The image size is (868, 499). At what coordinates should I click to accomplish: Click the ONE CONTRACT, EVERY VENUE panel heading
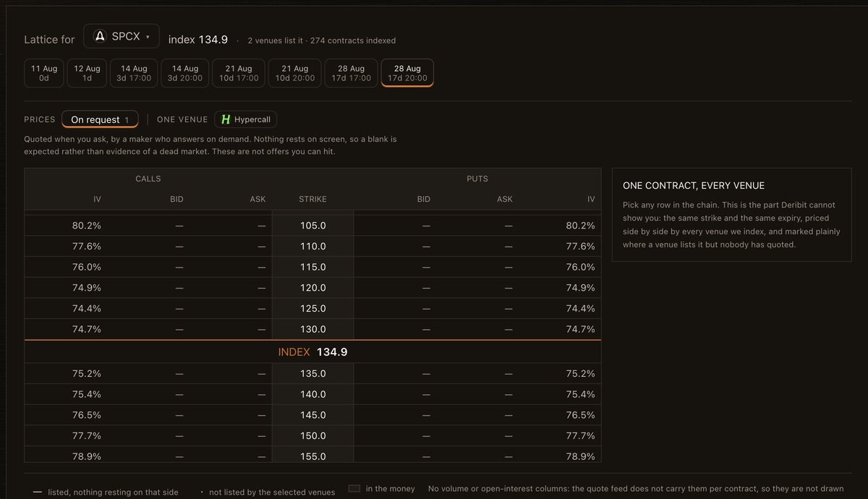[694, 186]
